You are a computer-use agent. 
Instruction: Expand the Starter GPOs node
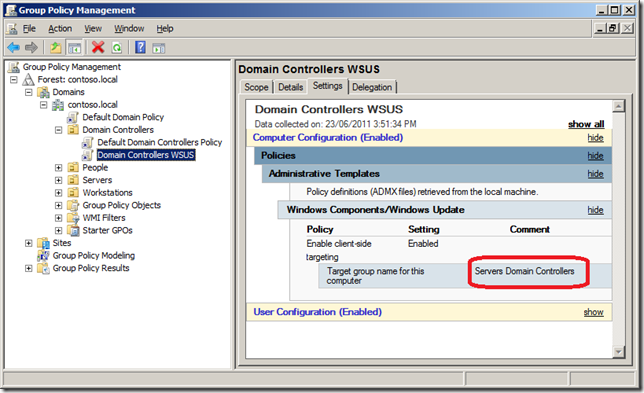tap(59, 230)
